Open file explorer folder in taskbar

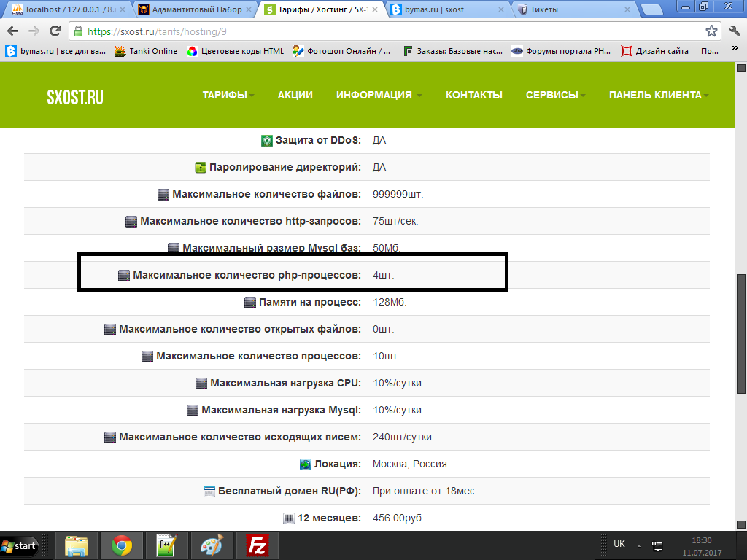click(x=77, y=545)
